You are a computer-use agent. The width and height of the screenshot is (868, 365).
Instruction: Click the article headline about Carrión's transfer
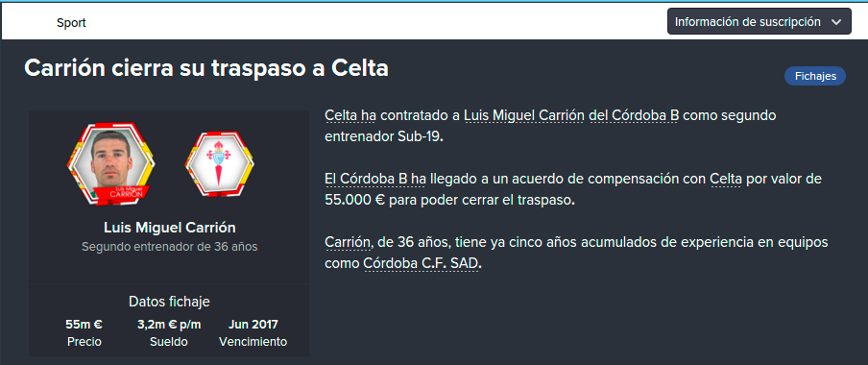(206, 68)
